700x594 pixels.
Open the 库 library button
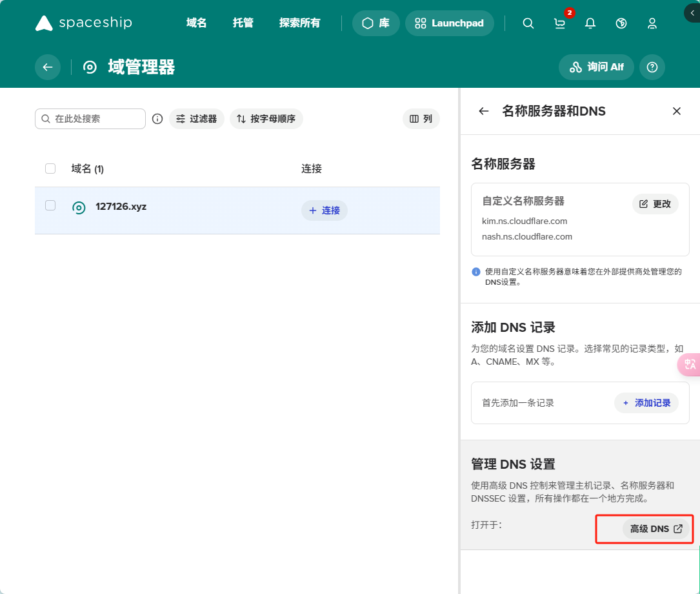pyautogui.click(x=376, y=23)
